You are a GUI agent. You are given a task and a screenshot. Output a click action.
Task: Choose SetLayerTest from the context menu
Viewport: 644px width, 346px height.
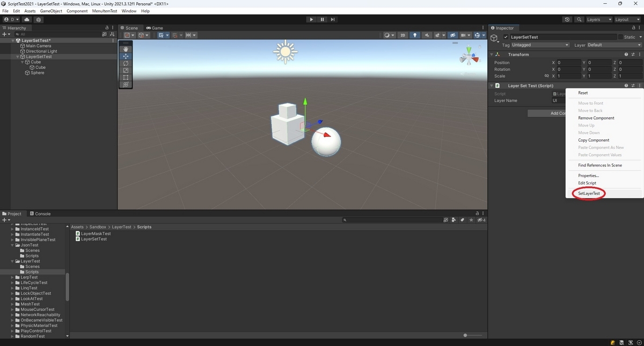tap(589, 193)
